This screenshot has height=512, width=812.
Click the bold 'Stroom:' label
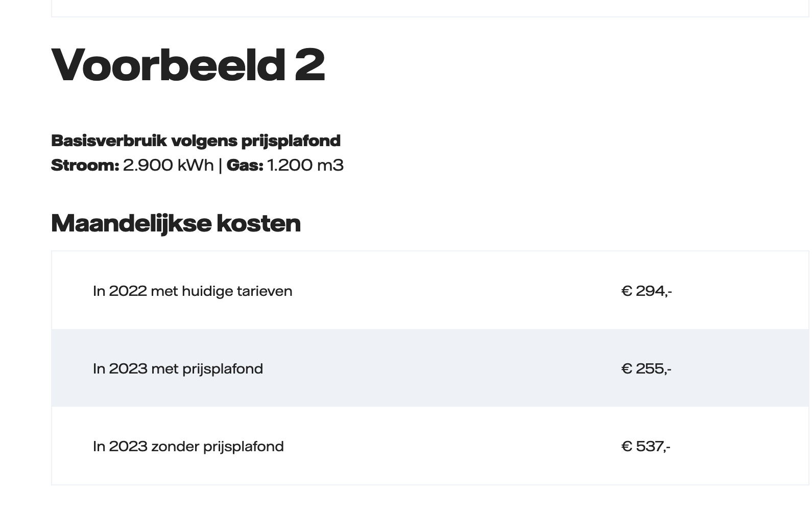85,166
